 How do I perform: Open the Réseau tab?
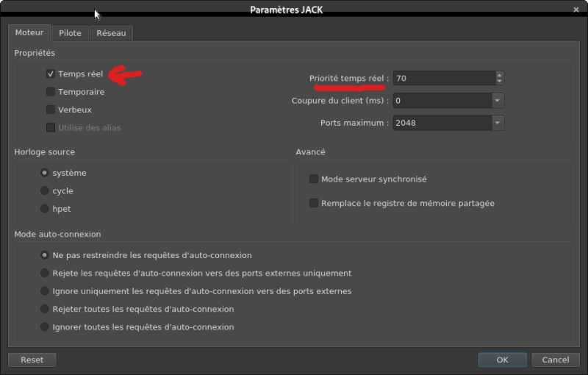111,33
